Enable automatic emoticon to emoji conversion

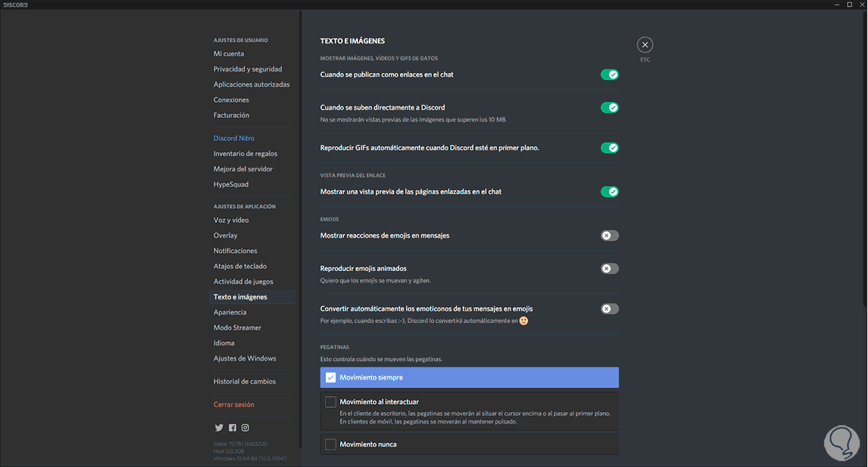coord(609,309)
